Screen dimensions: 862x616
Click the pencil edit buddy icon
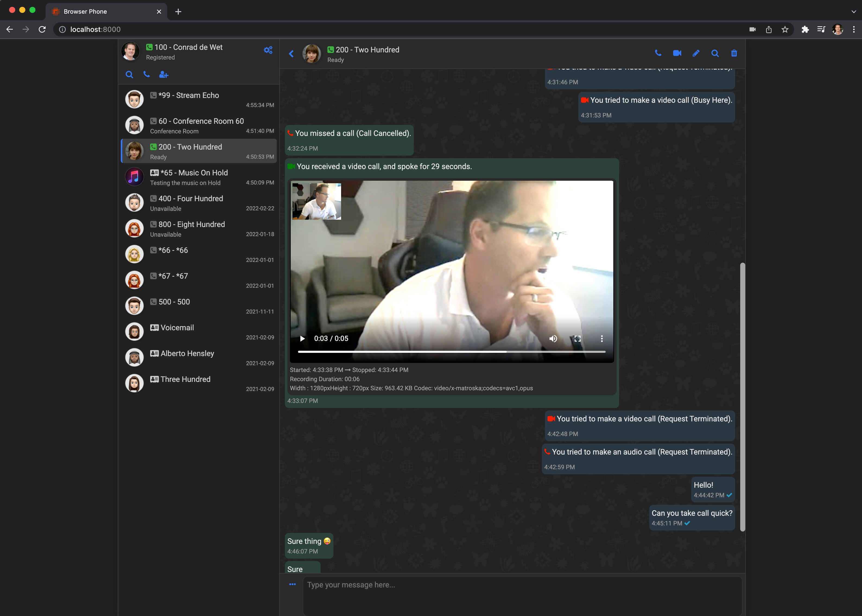pos(696,53)
